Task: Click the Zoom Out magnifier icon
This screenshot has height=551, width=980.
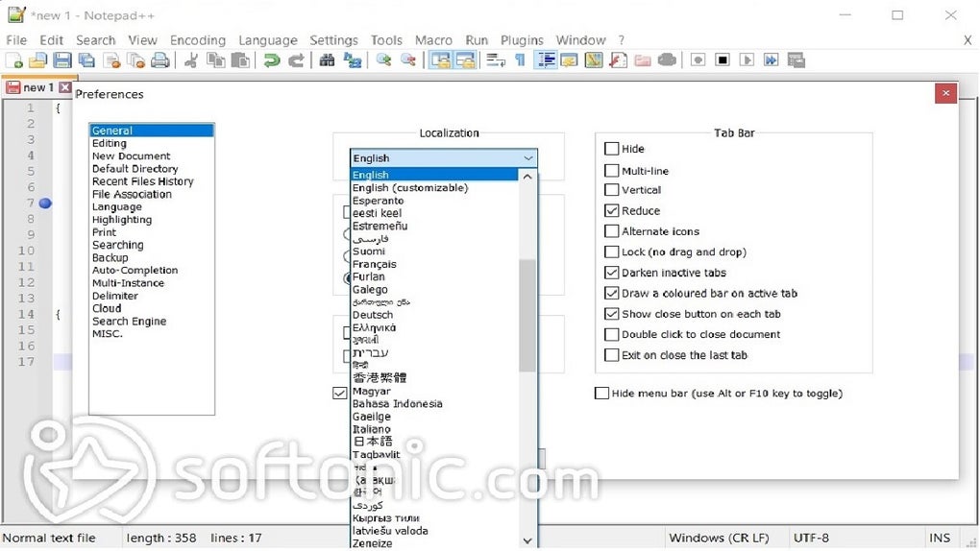Action: 408,60
